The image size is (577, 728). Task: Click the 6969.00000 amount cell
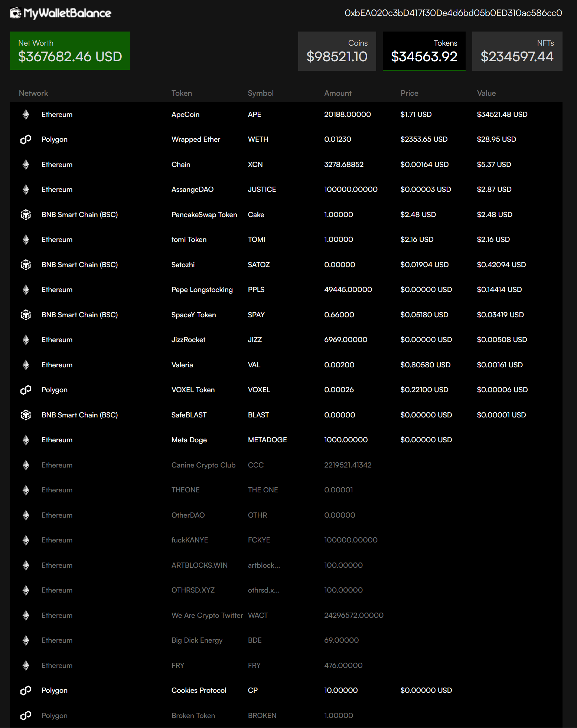click(346, 340)
